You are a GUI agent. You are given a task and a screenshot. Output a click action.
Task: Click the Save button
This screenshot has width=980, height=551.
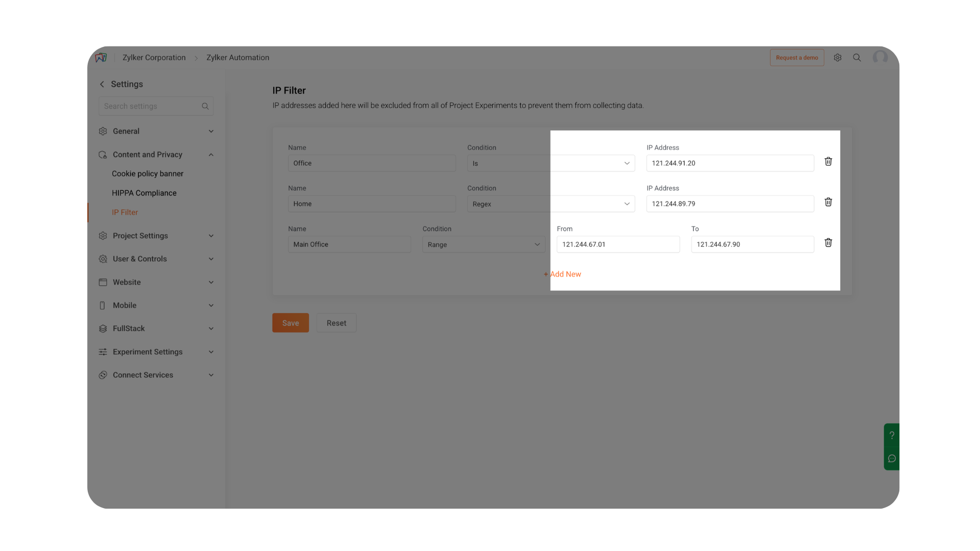pyautogui.click(x=290, y=323)
